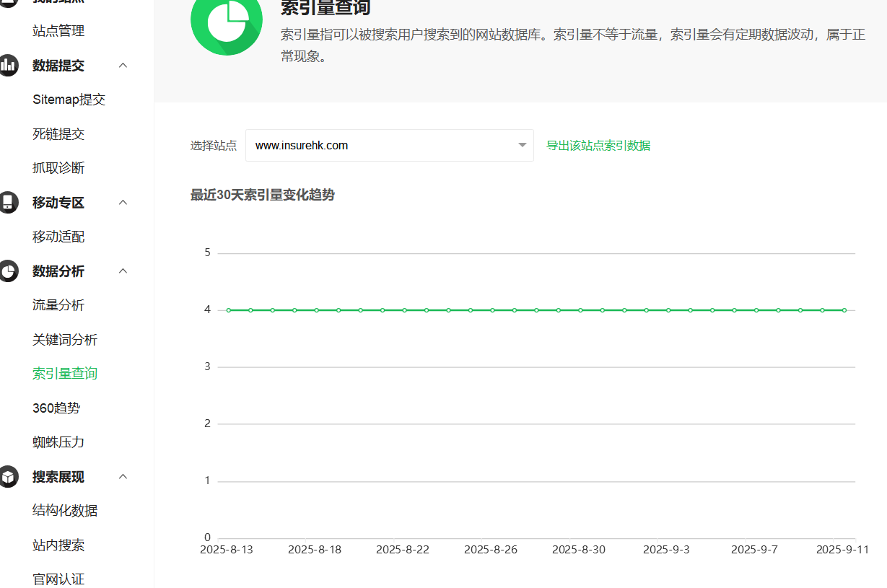Open 流量分析 in the sidebar
887x588 pixels.
click(x=58, y=305)
